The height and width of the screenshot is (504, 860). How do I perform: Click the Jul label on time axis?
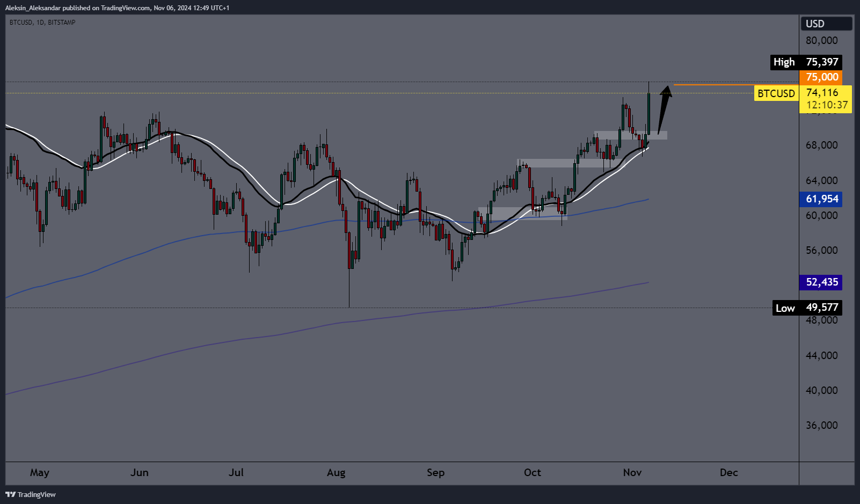coord(236,472)
